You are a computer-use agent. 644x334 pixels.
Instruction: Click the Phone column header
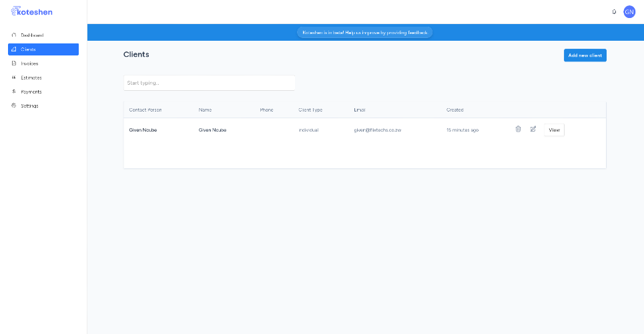(266, 110)
